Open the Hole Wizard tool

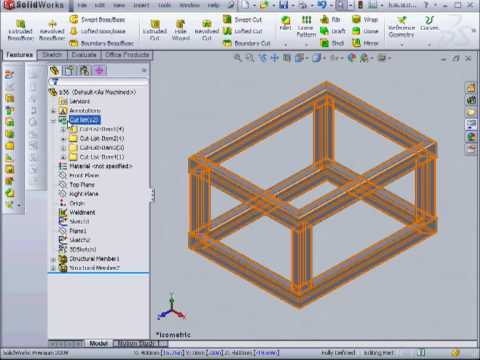point(181,30)
